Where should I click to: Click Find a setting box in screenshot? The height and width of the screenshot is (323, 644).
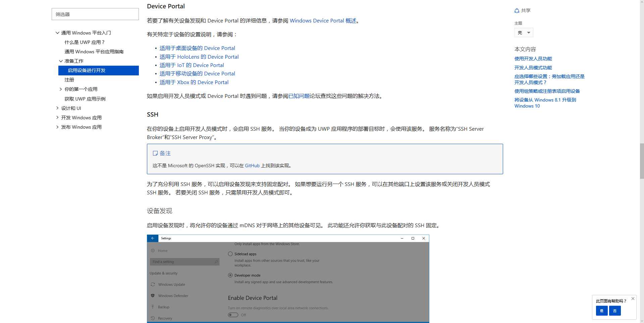pyautogui.click(x=184, y=262)
